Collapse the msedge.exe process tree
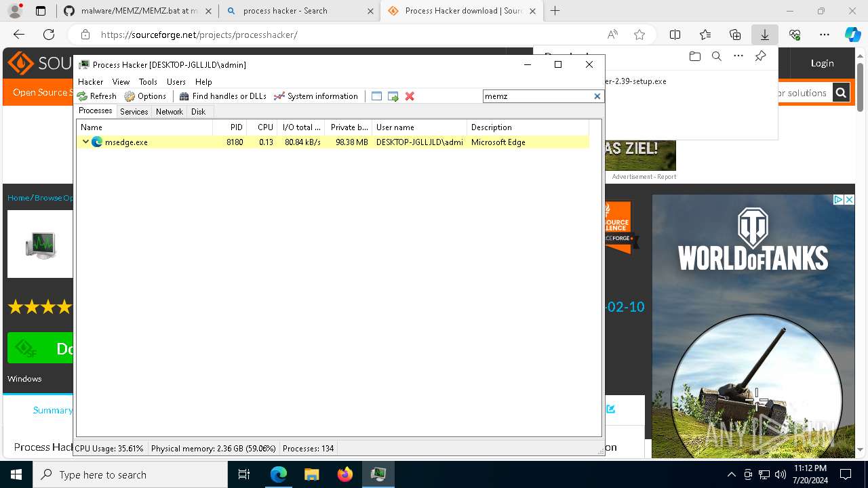 [85, 142]
